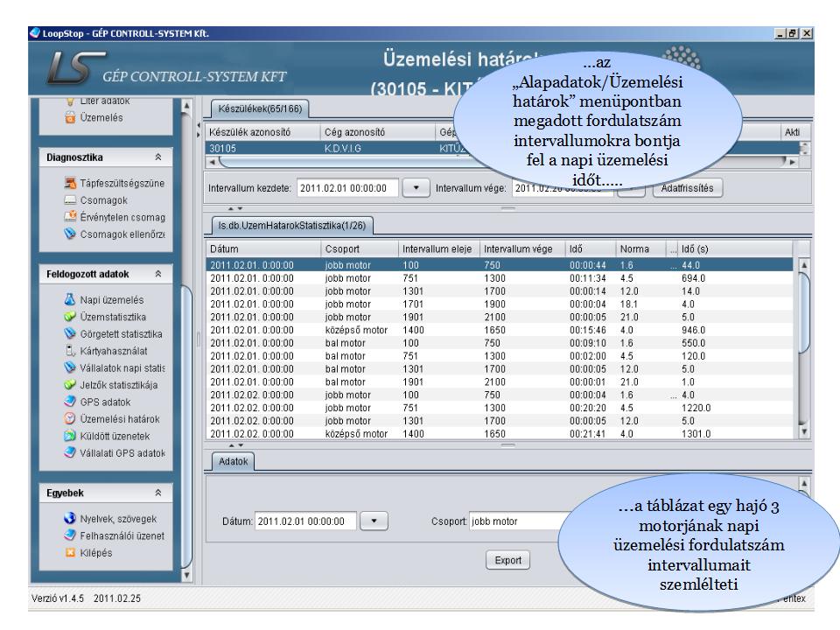Collapse the Feldogozott adatok section
840x630 pixels.
click(x=158, y=274)
